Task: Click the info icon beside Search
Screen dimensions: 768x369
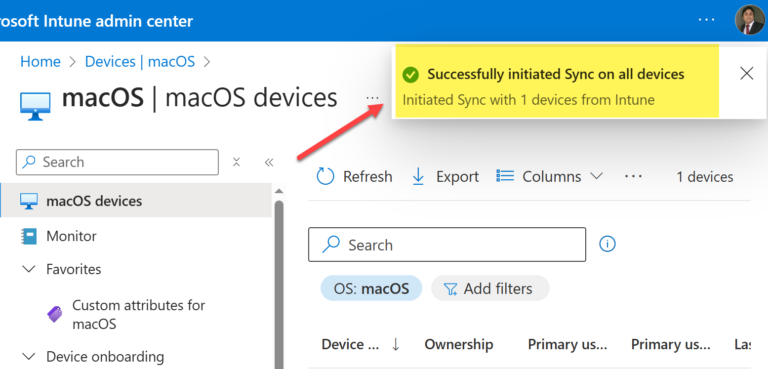Action: click(x=607, y=244)
